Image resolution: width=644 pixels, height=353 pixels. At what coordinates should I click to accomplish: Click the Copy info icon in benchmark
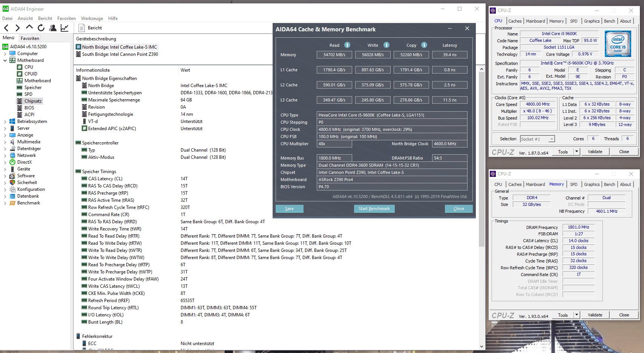tap(424, 45)
